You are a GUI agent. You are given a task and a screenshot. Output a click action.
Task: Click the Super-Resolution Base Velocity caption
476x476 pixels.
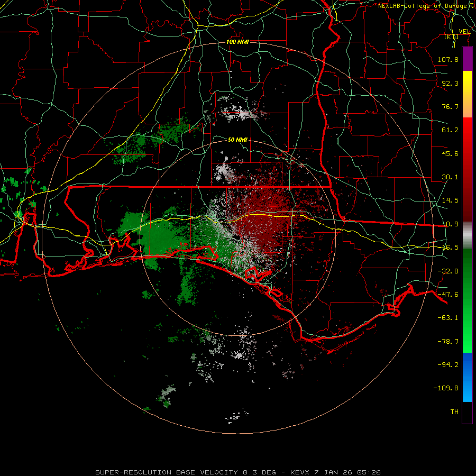237,472
